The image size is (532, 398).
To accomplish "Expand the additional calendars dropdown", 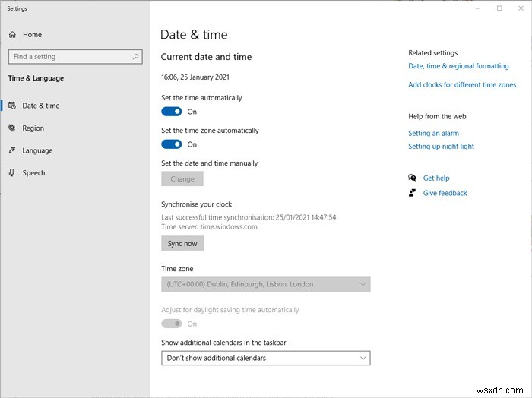I will tap(265, 358).
